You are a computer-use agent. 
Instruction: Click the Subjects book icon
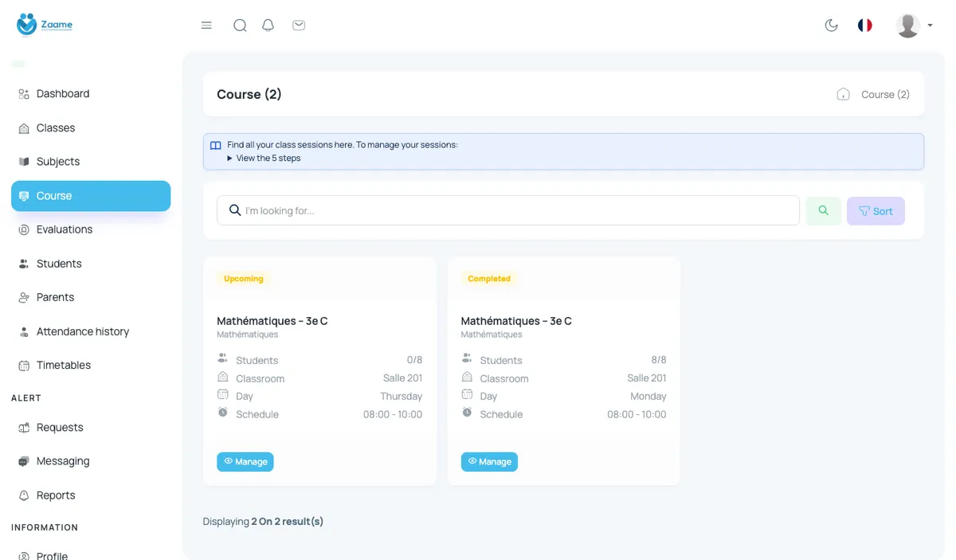tap(24, 162)
